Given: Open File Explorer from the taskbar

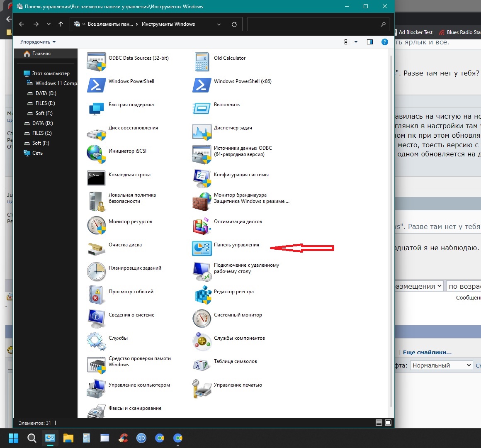Looking at the screenshot, I should (x=68, y=438).
